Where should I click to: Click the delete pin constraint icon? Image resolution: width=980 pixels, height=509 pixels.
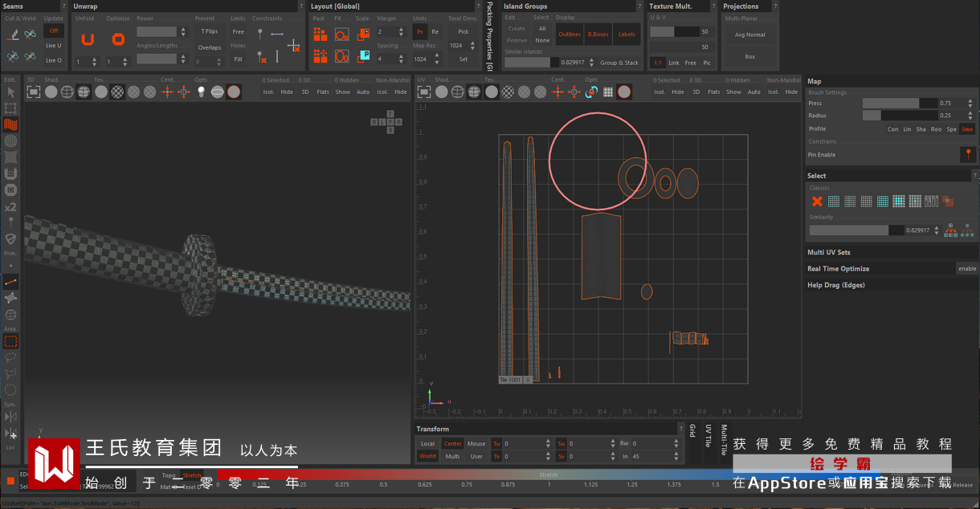coord(261,57)
